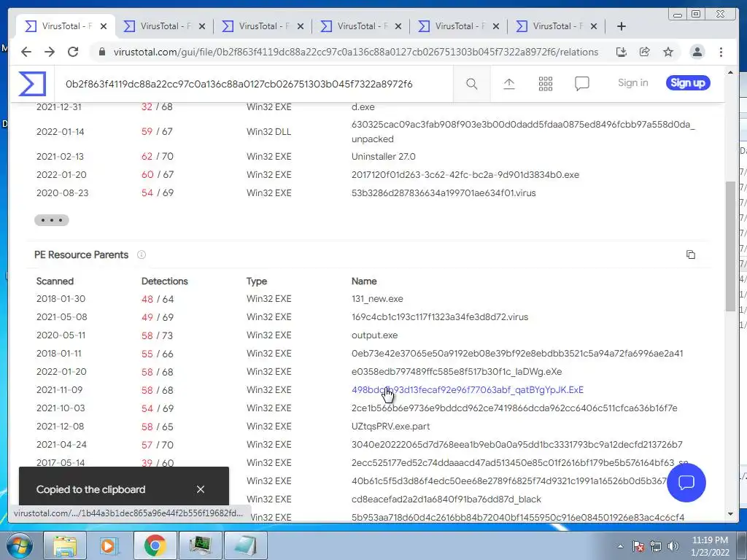Click the search magnifier icon
The image size is (747, 560).
point(472,84)
